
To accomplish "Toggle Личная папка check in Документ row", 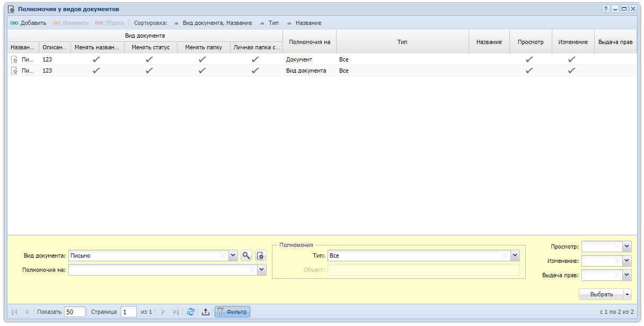I will pos(255,59).
